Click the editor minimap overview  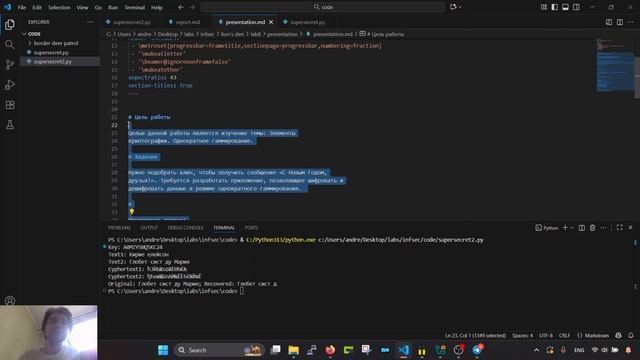(615, 65)
